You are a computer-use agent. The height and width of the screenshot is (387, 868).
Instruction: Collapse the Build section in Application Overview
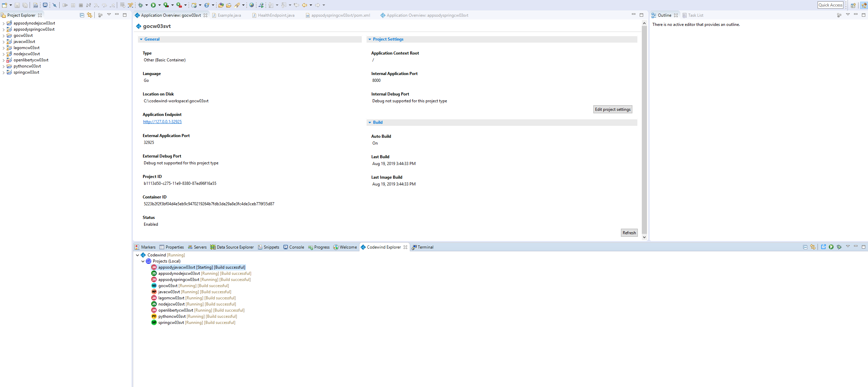370,122
